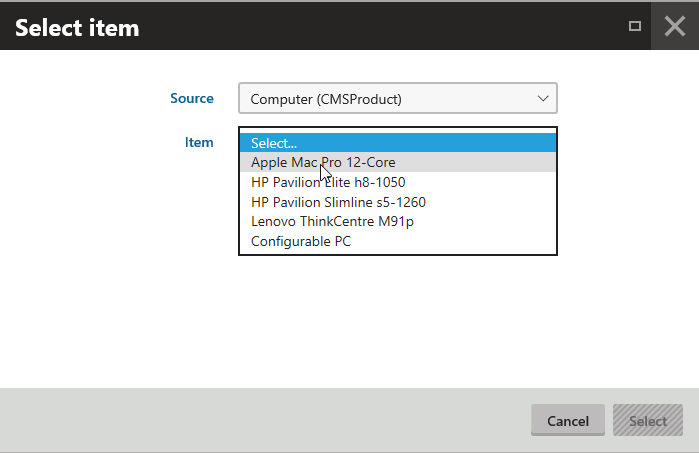Open the Source dropdown Computer (CMSProduct)
699x453 pixels.
(398, 98)
